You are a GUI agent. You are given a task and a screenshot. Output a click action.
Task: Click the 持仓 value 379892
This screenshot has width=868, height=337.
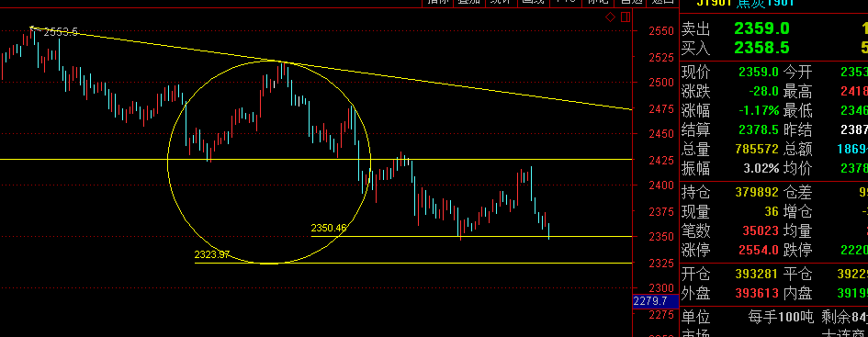757,193
